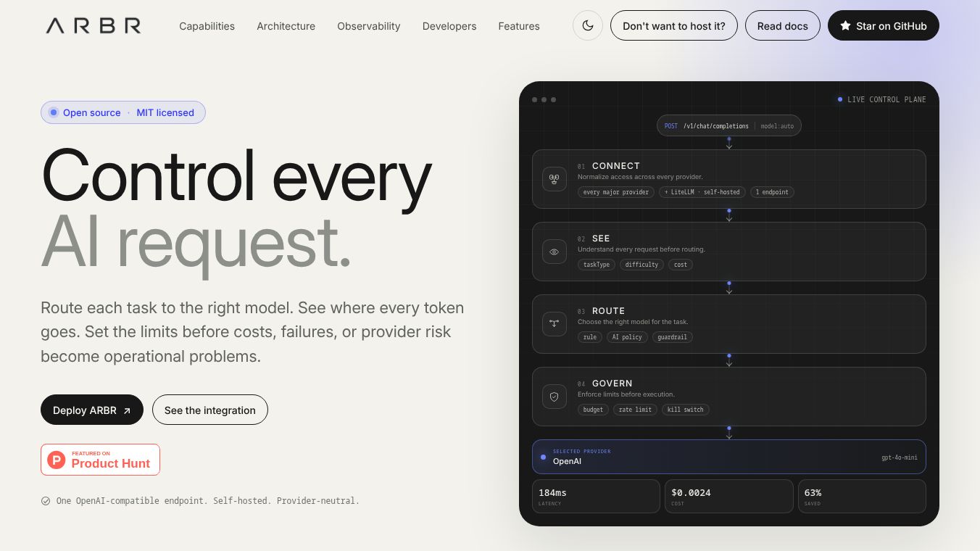
Task: Click the $0.0024 cost stat
Action: click(x=729, y=497)
